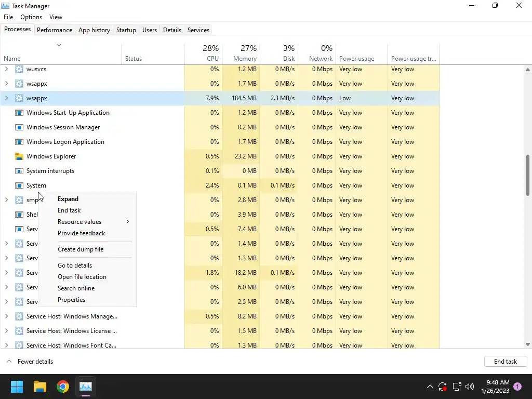Select the Processes tab

[x=17, y=29]
